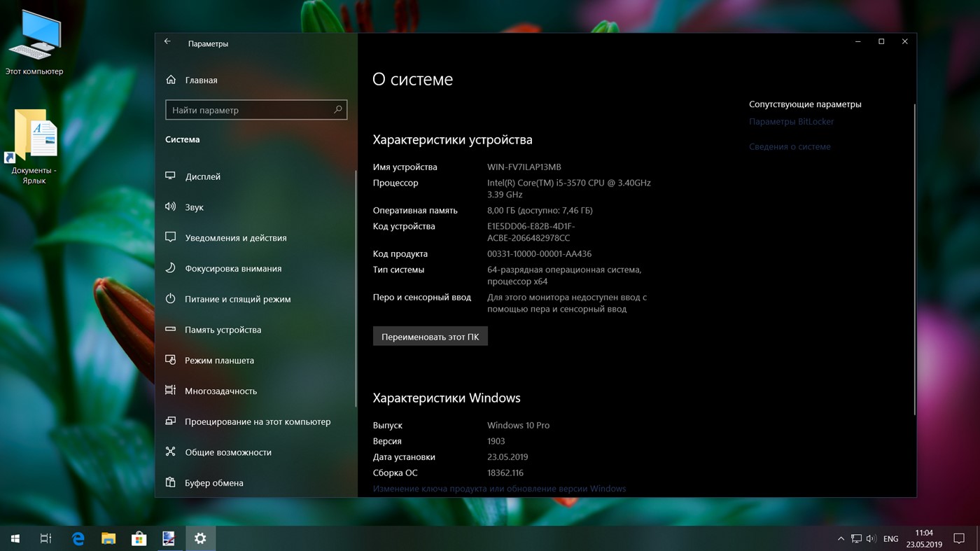This screenshot has height=551, width=980.
Task: Click the Характеристики Windows heading
Action: coord(447,398)
